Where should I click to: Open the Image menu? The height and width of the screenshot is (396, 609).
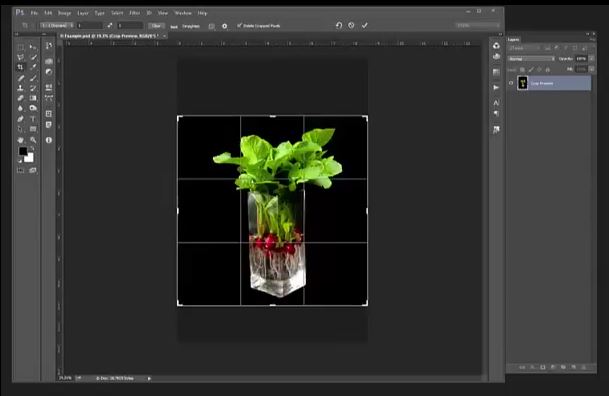pyautogui.click(x=64, y=13)
